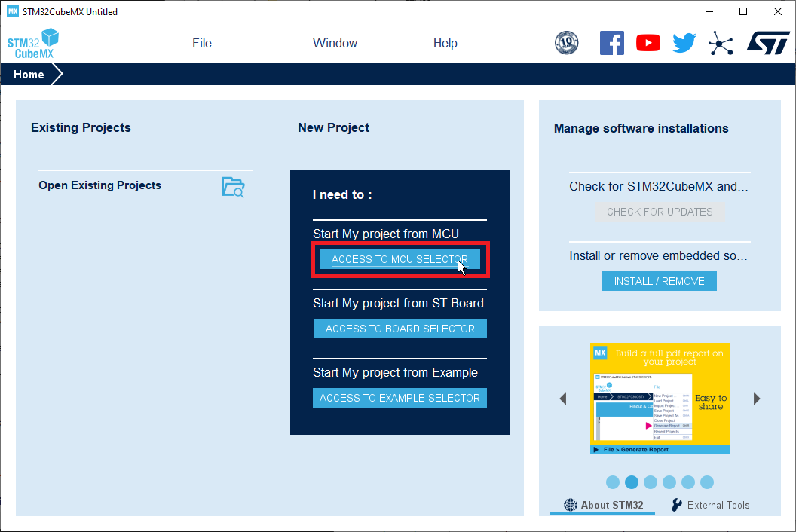
Task: Open the 10 years anniversary badge
Action: pos(567,43)
